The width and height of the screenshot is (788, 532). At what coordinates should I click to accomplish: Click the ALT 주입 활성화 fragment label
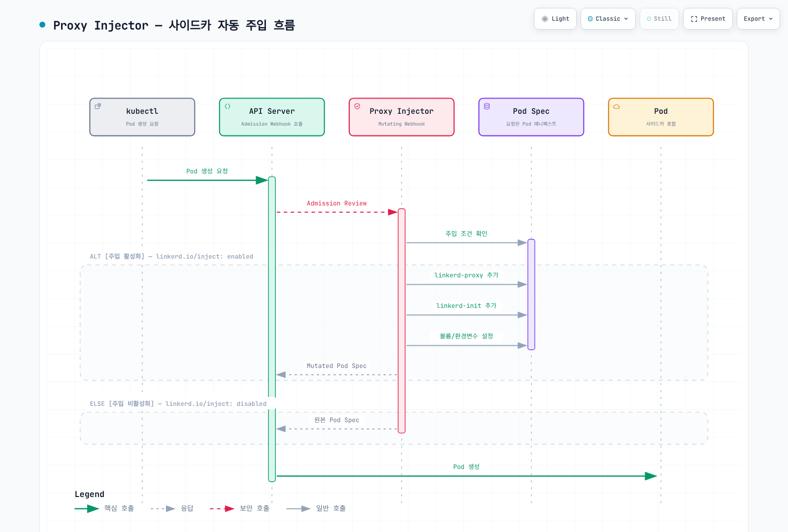[x=171, y=257]
